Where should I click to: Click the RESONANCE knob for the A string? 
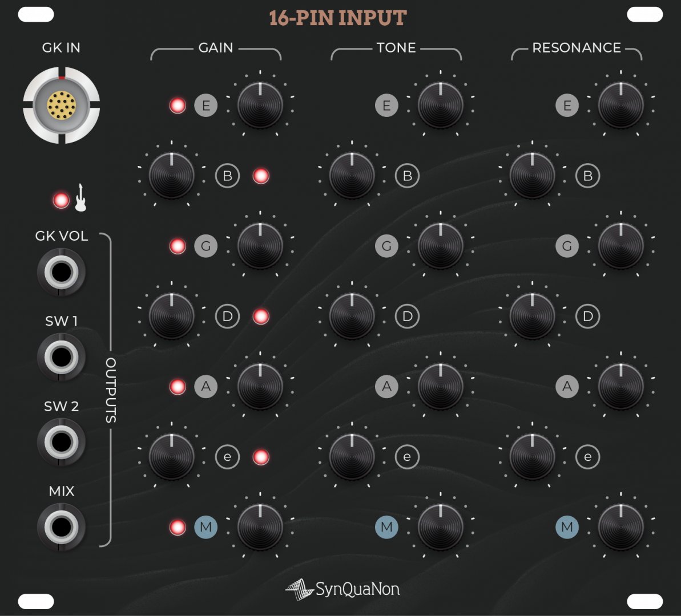621,387
